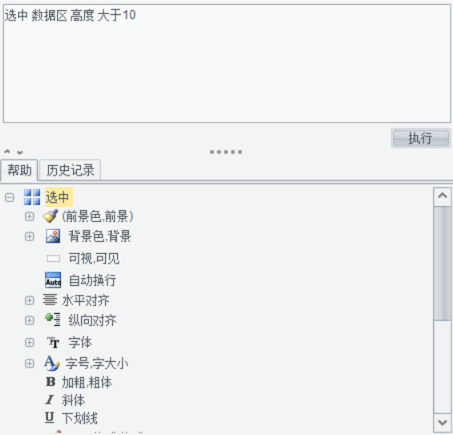Click the scrollbar down arrow

(x=442, y=423)
